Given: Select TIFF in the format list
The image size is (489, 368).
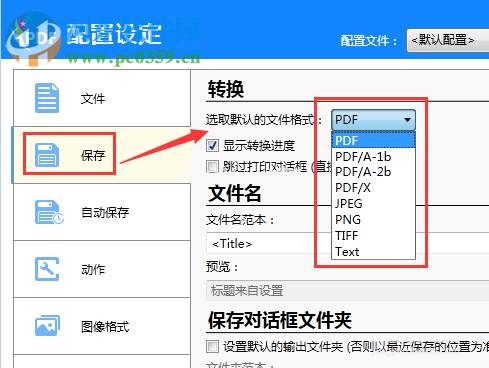Looking at the screenshot, I should (373, 236).
